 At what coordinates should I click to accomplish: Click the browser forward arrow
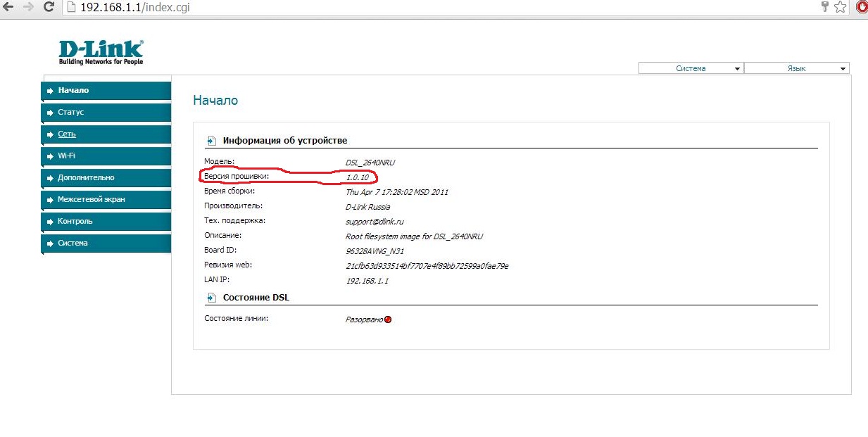(x=28, y=7)
